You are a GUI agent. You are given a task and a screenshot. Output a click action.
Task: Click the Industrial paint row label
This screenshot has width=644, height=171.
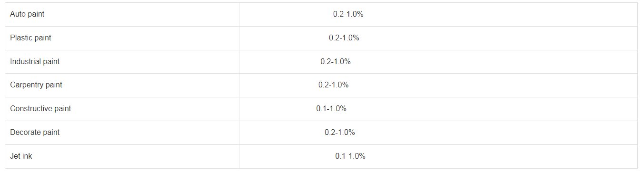35,62
